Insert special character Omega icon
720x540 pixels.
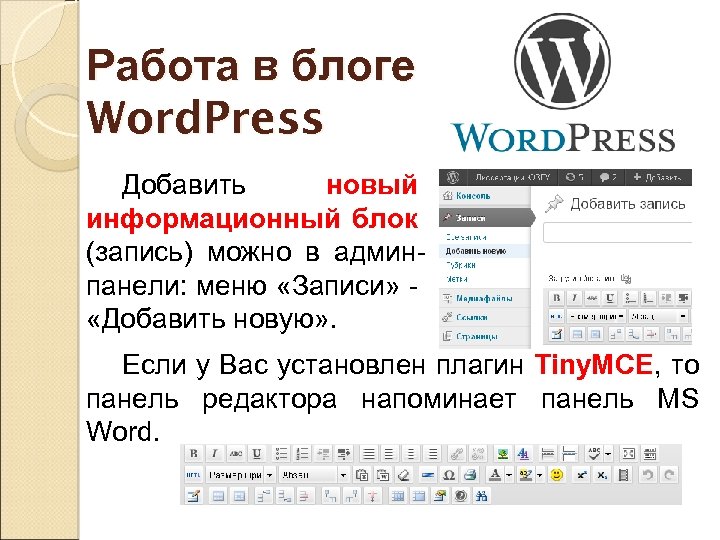pos(449,475)
